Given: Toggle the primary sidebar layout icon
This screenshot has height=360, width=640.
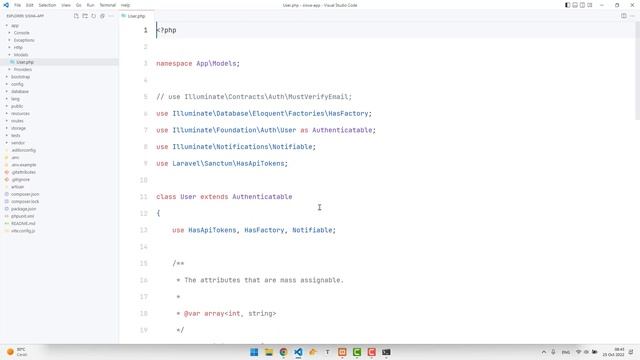Looking at the screenshot, I should 567,5.
